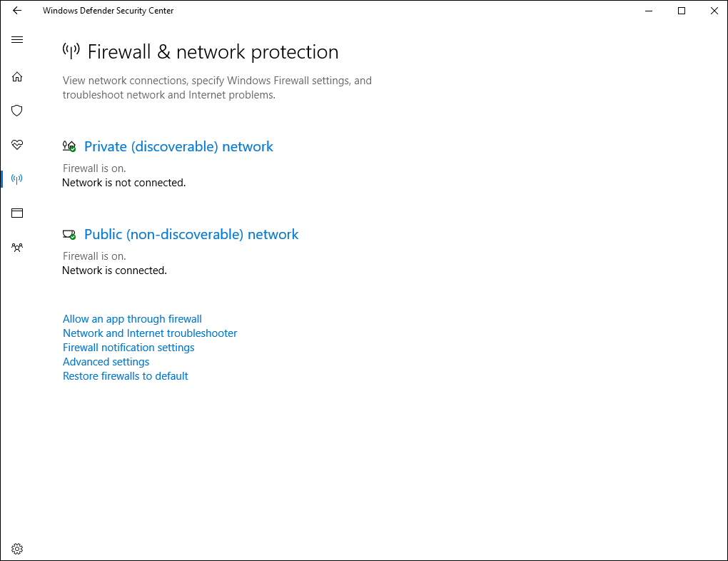This screenshot has width=728, height=561.
Task: Open Private (discoverable) network settings
Action: tap(178, 146)
